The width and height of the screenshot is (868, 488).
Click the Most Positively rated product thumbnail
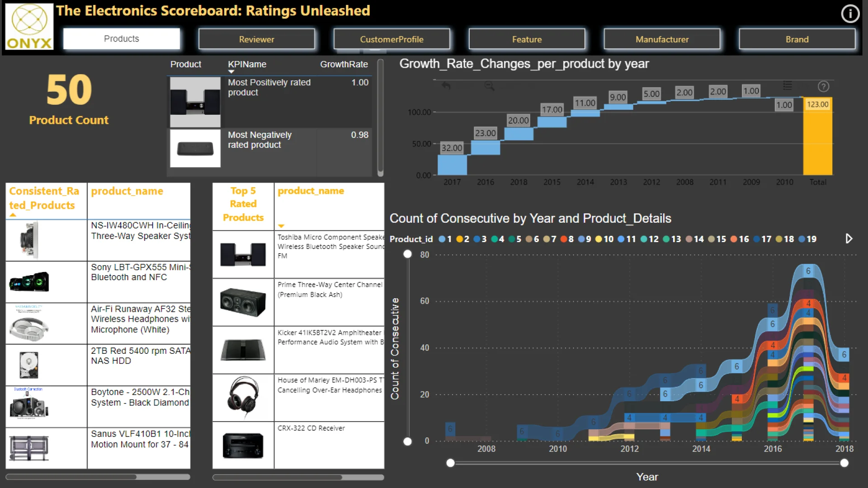pos(195,102)
